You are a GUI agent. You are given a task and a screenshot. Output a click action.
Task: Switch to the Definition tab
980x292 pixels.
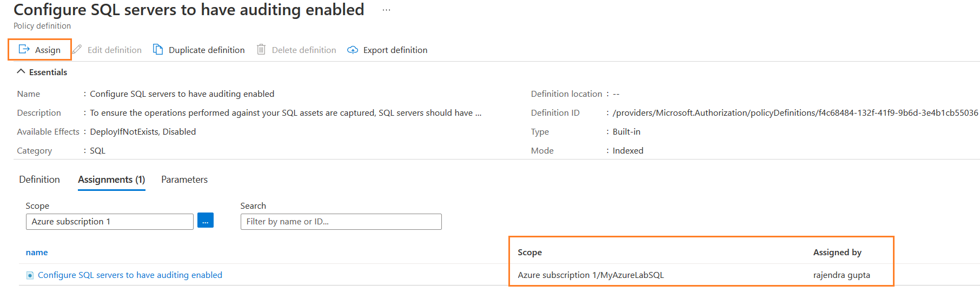[x=39, y=180]
